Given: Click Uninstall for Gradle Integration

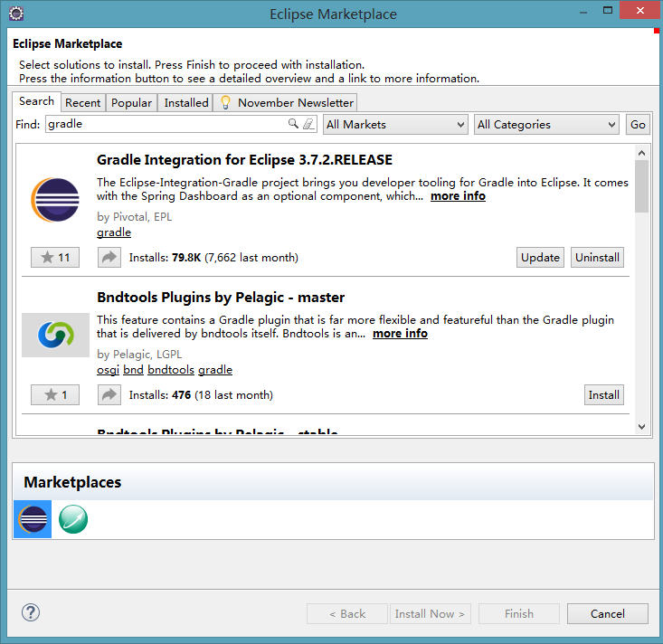Looking at the screenshot, I should coord(597,258).
